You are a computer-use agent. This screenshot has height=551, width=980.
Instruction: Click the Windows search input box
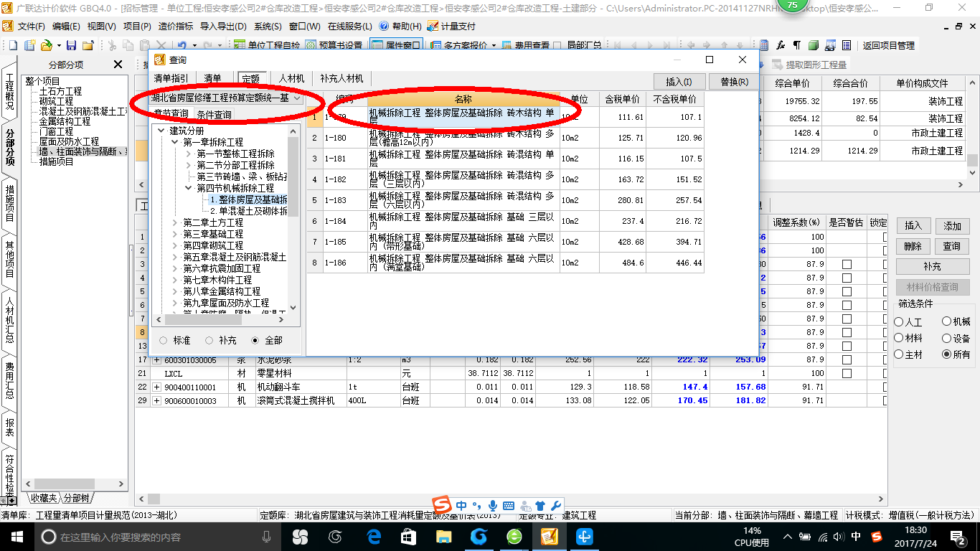155,537
